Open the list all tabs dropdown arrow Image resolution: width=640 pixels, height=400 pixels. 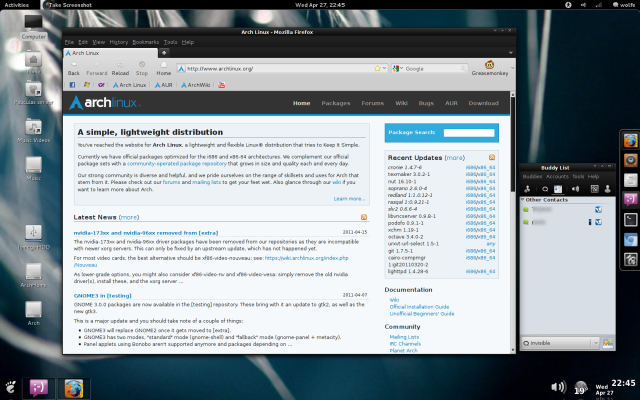[x=510, y=53]
